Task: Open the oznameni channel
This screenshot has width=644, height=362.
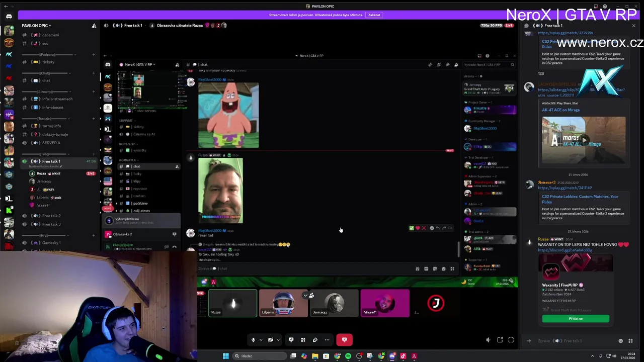Action: [59, 35]
